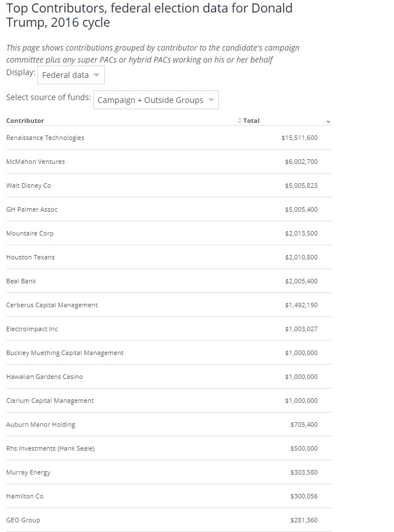Click the page title about Top Contributors
The width and height of the screenshot is (394, 532).
tap(149, 15)
